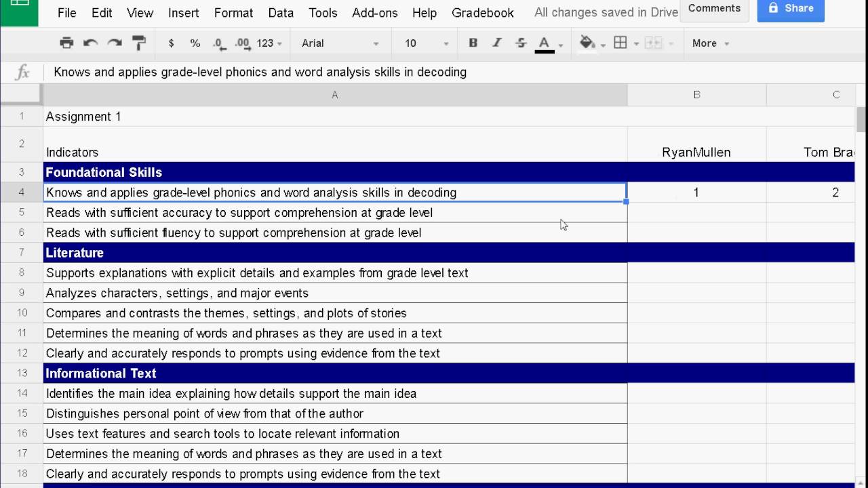Select 'Reads with sufficient accuracy' cell
This screenshot has width=868, height=488.
click(x=335, y=213)
